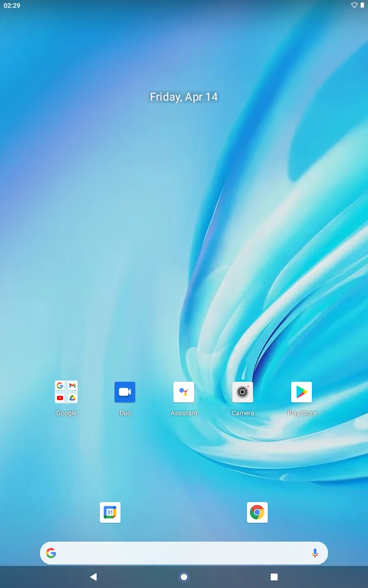Tap the "Google" folder label text
Screen dimensions: 368x588
click(x=66, y=413)
